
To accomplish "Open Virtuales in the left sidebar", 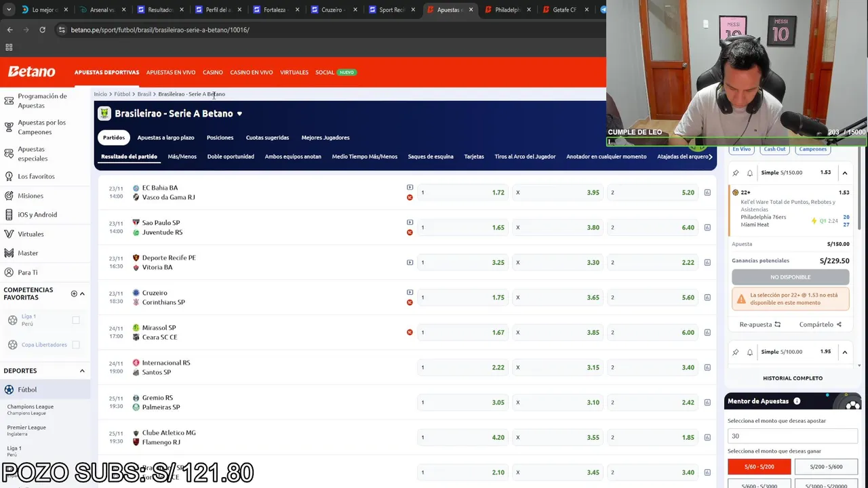I will tap(31, 234).
